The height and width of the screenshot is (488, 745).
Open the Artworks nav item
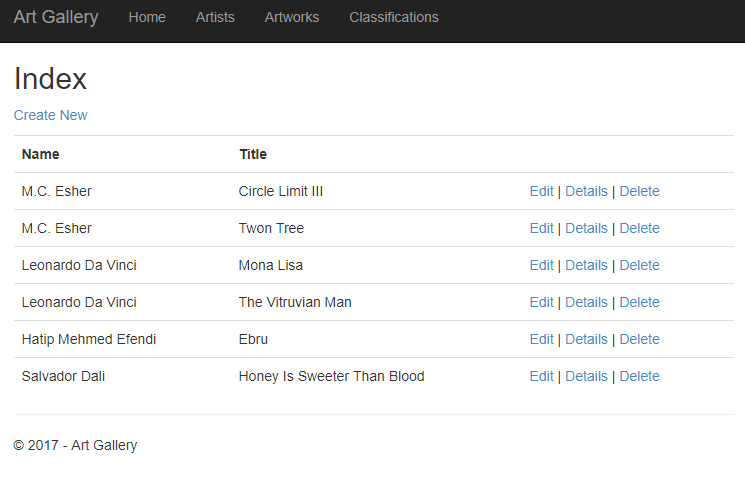292,18
